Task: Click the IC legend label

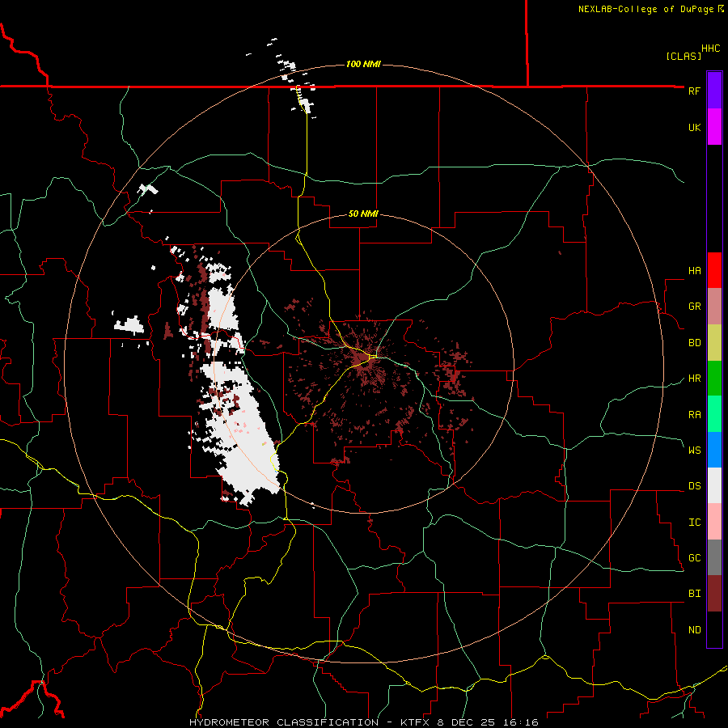Action: click(x=694, y=522)
